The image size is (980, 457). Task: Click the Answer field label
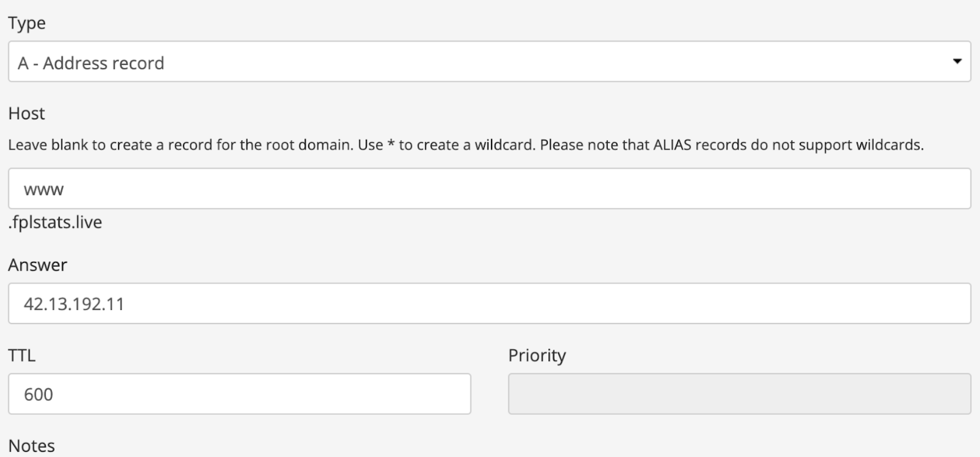[37, 265]
